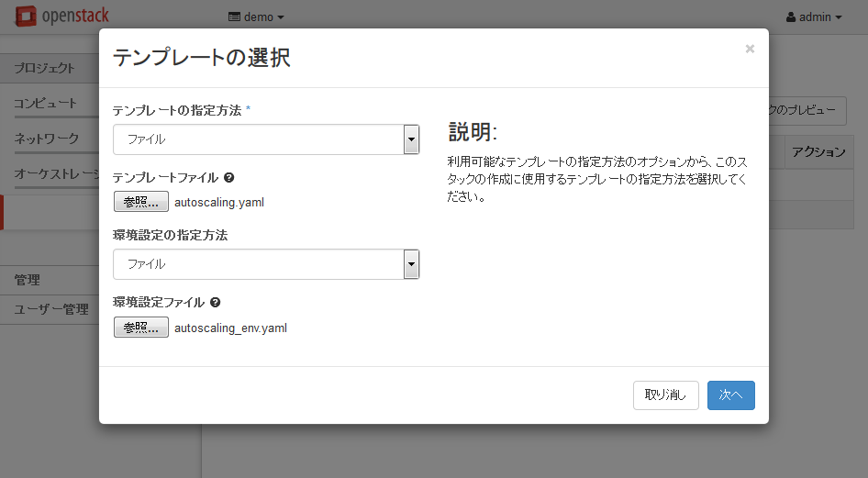Click the demo project list icon
This screenshot has height=478, width=868.
pos(234,17)
